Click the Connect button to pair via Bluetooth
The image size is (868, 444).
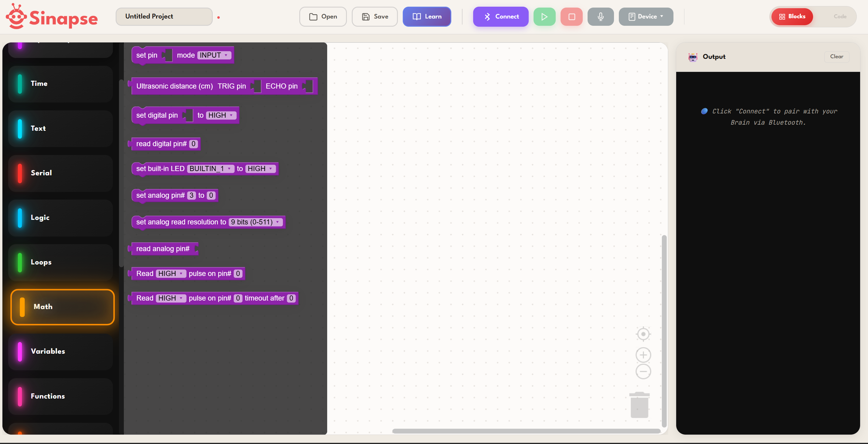(x=500, y=16)
